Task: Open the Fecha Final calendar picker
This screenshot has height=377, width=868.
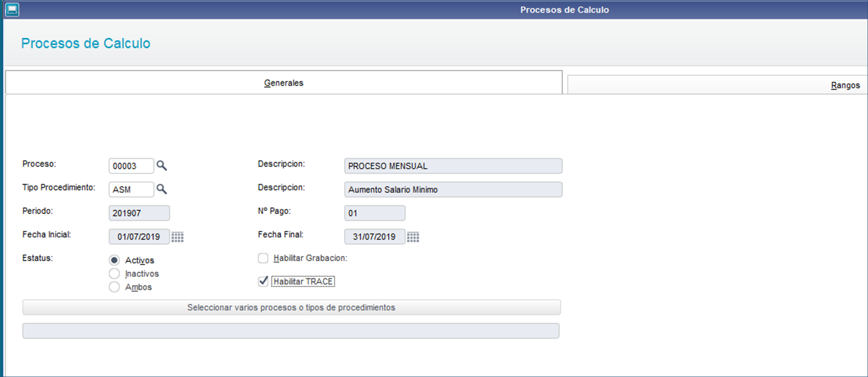Action: pos(413,237)
